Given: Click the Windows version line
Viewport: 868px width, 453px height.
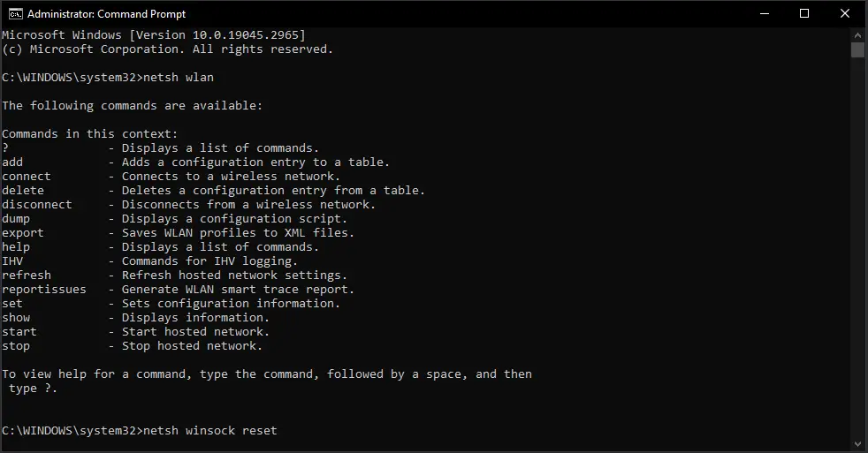Looking at the screenshot, I should coord(153,34).
